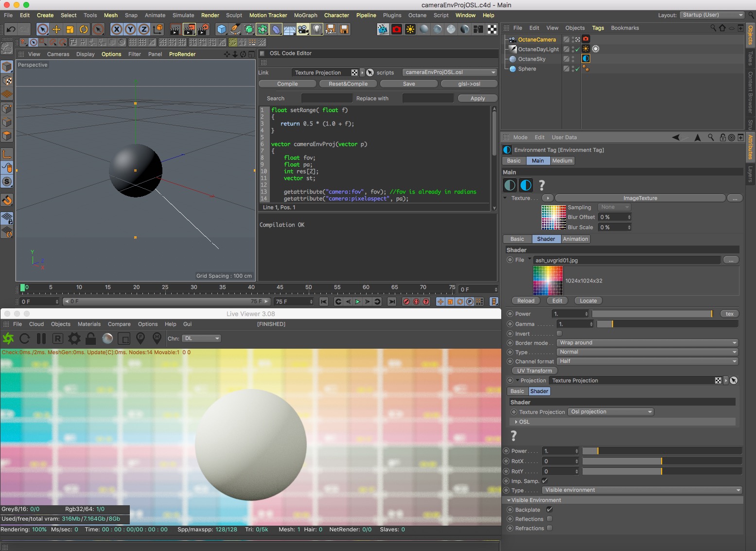Click the Reload button for texture

click(x=526, y=301)
